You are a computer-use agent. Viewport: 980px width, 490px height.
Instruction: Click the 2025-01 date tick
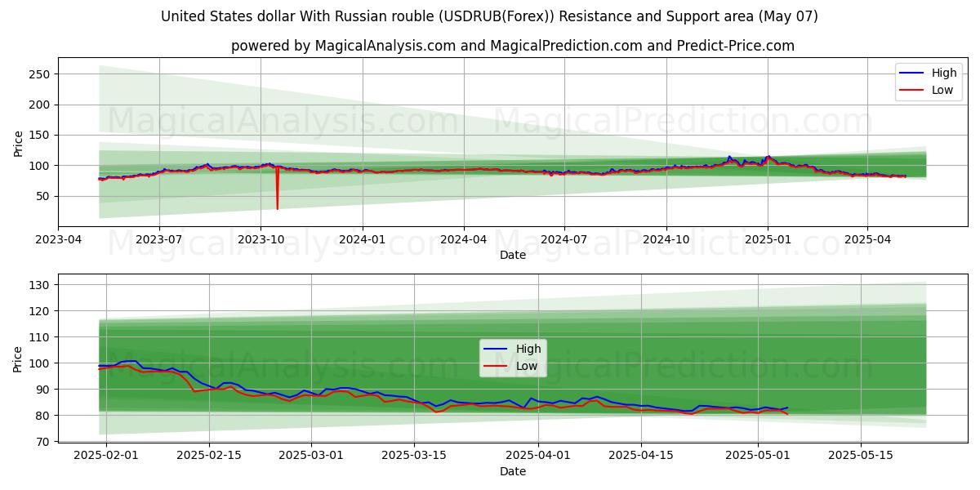tap(767, 240)
